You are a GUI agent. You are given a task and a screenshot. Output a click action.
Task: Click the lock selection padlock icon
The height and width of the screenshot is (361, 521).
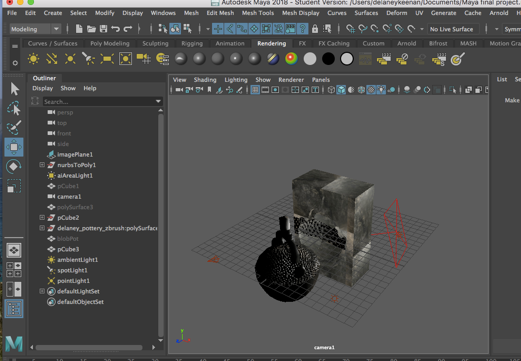pyautogui.click(x=315, y=29)
